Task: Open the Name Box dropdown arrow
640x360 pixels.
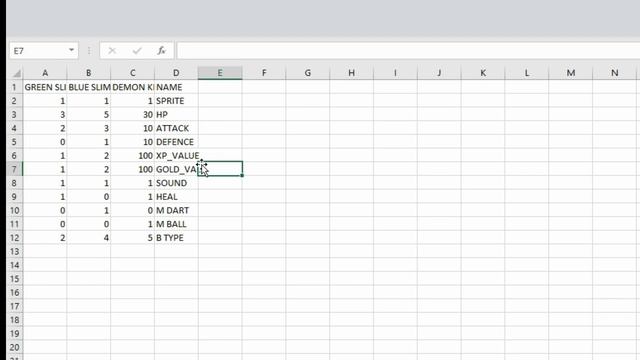Action: (x=71, y=50)
